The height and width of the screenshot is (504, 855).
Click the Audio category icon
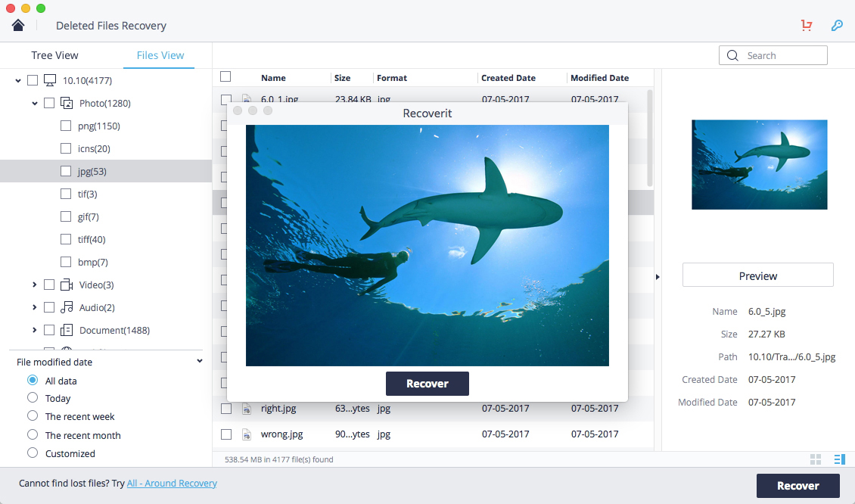67,307
